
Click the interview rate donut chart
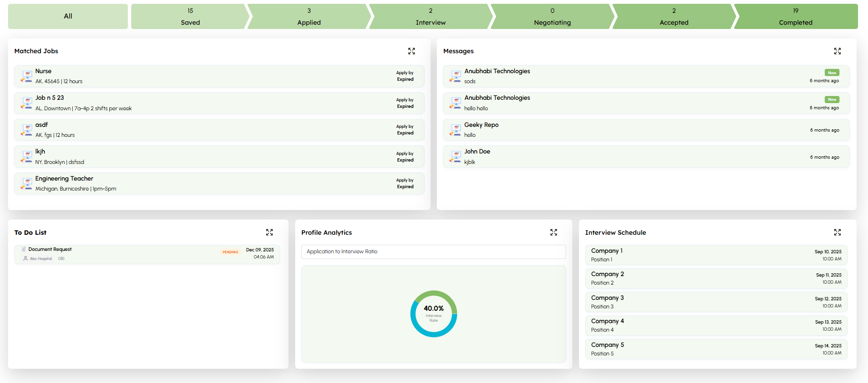(433, 314)
